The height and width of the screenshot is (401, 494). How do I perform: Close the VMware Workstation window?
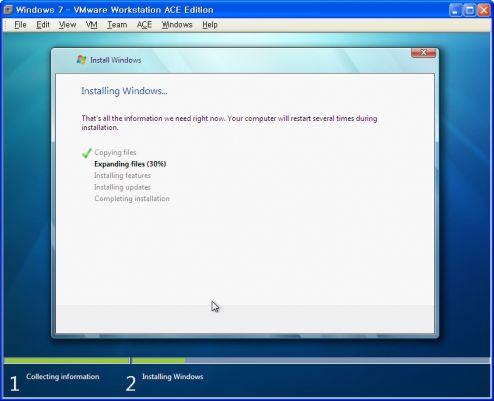coord(483,10)
